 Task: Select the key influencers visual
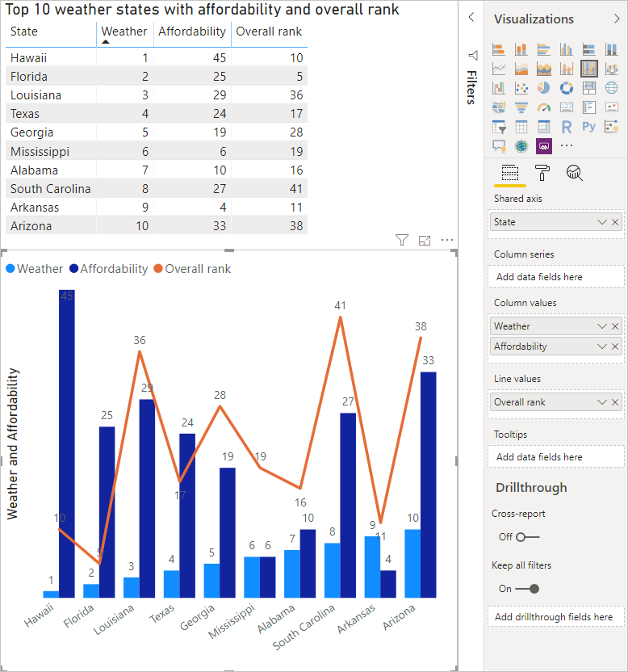click(612, 127)
